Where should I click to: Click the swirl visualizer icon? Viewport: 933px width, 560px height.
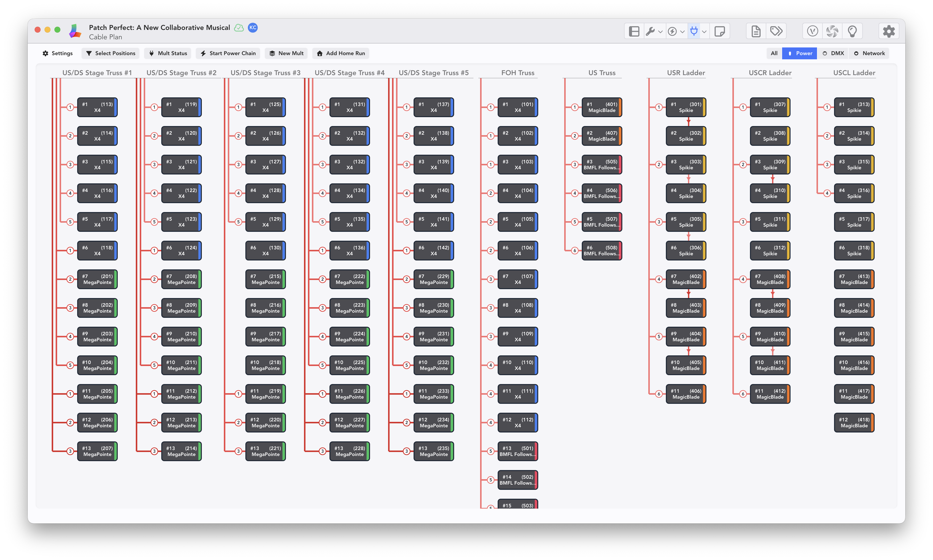point(832,31)
